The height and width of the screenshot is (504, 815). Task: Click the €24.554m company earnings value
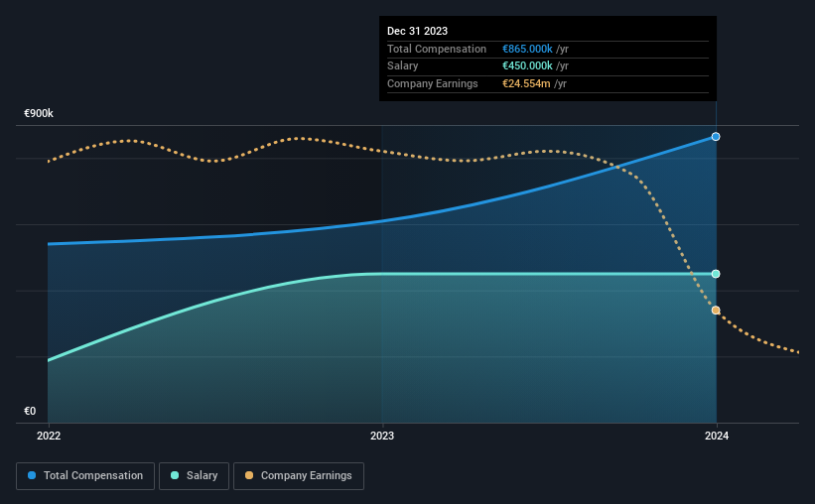click(526, 83)
